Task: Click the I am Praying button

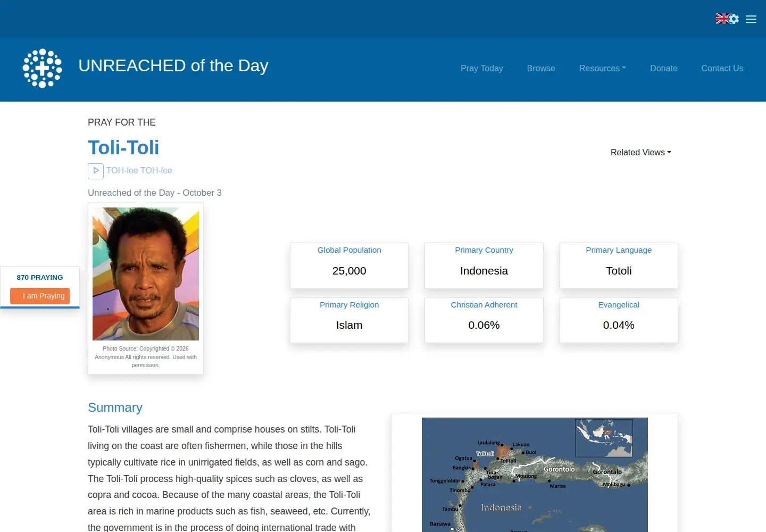Action: point(40,296)
